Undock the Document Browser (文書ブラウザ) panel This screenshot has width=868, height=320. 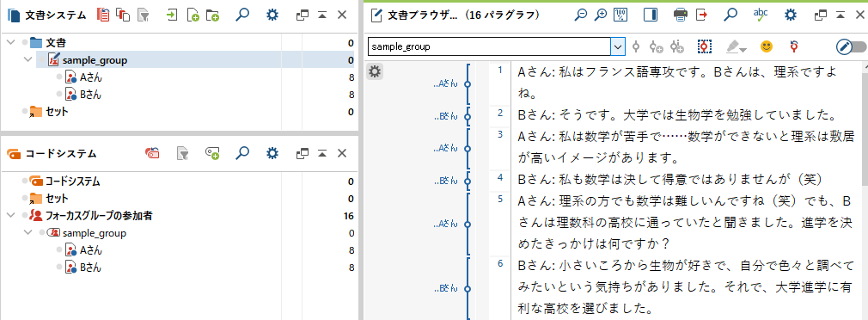[822, 15]
